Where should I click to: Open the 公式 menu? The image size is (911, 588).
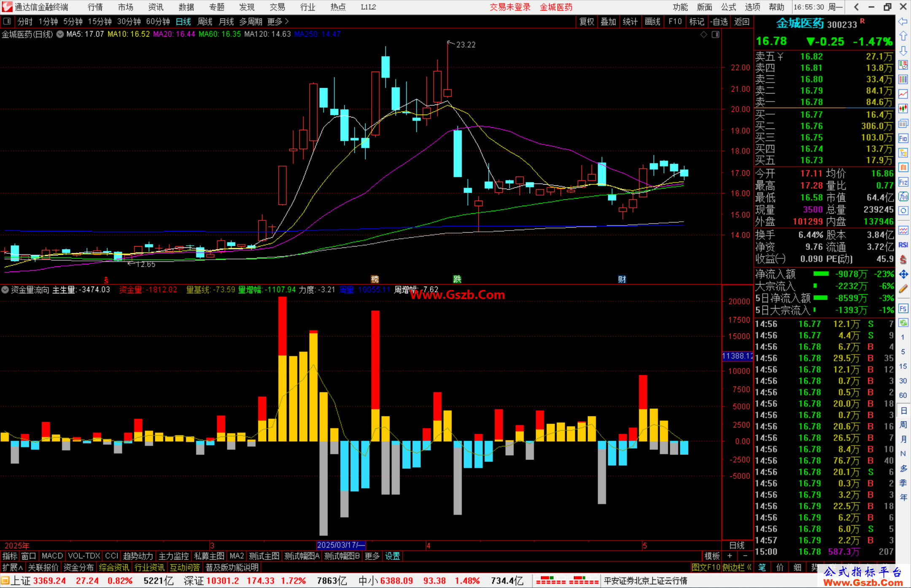728,7
